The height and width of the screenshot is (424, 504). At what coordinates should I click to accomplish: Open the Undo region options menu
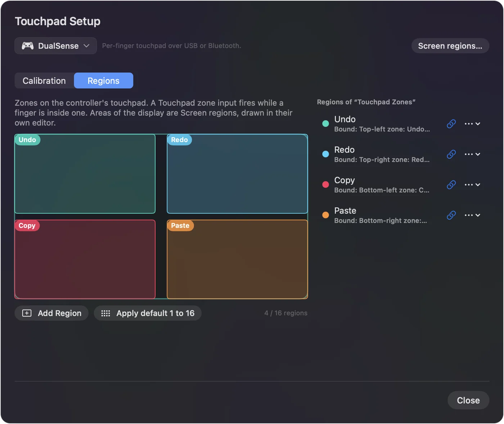(472, 124)
